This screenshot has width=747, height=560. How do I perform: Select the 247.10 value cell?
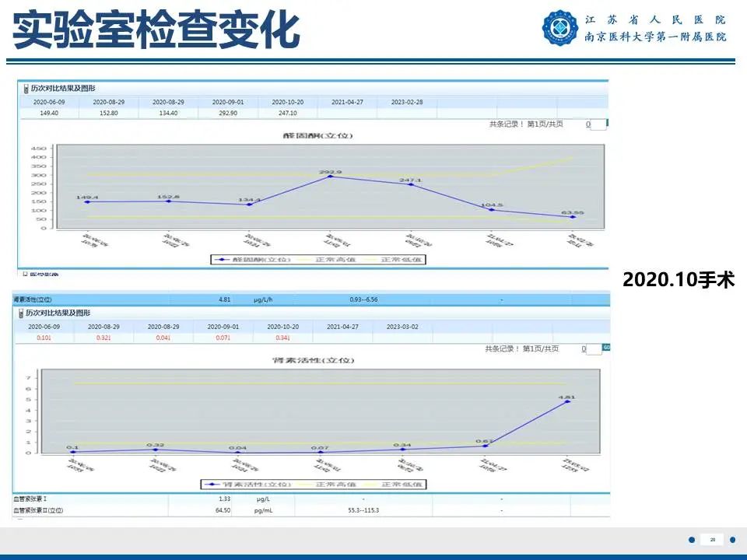(288, 114)
